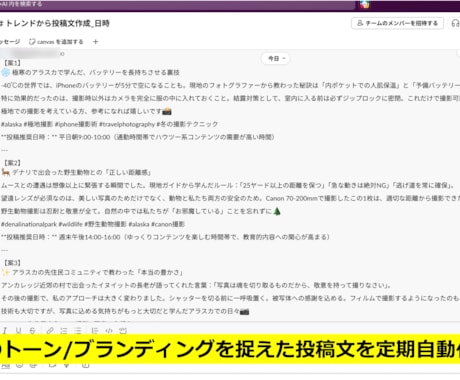The height and width of the screenshot is (380, 460).
Task: Open channel details from トレンドから投稿文作成_日時 title
Action: [x=55, y=23]
